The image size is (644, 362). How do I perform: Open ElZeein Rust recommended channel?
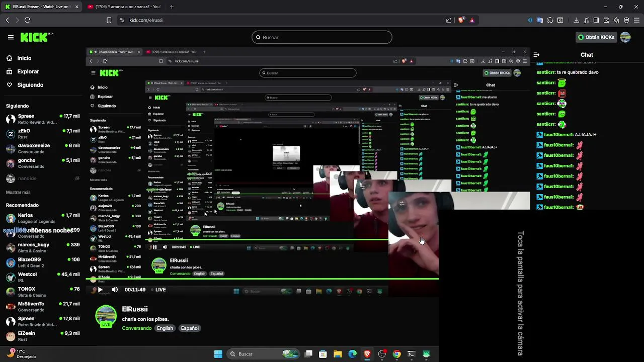coord(43,336)
